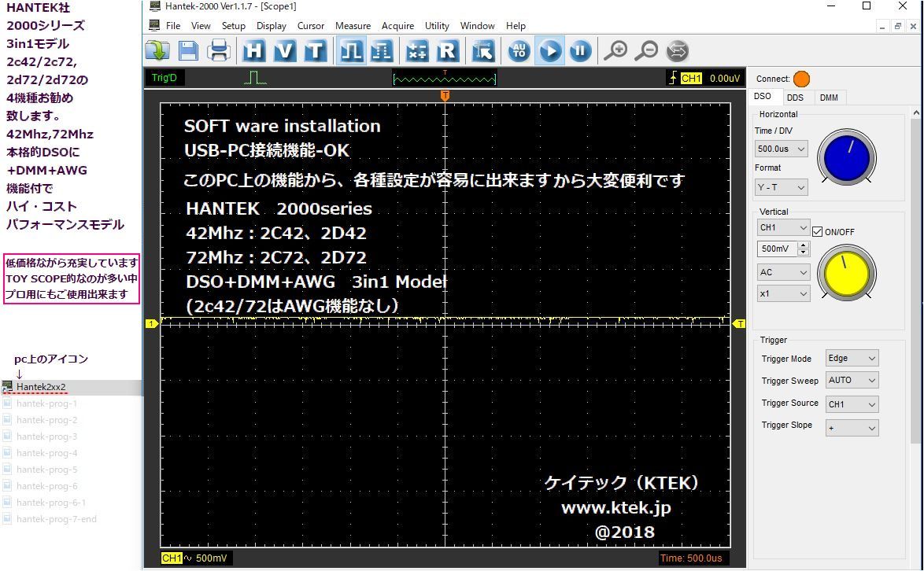The image size is (924, 571).
Task: Open the Trigger Slope dropdown
Action: 852,428
